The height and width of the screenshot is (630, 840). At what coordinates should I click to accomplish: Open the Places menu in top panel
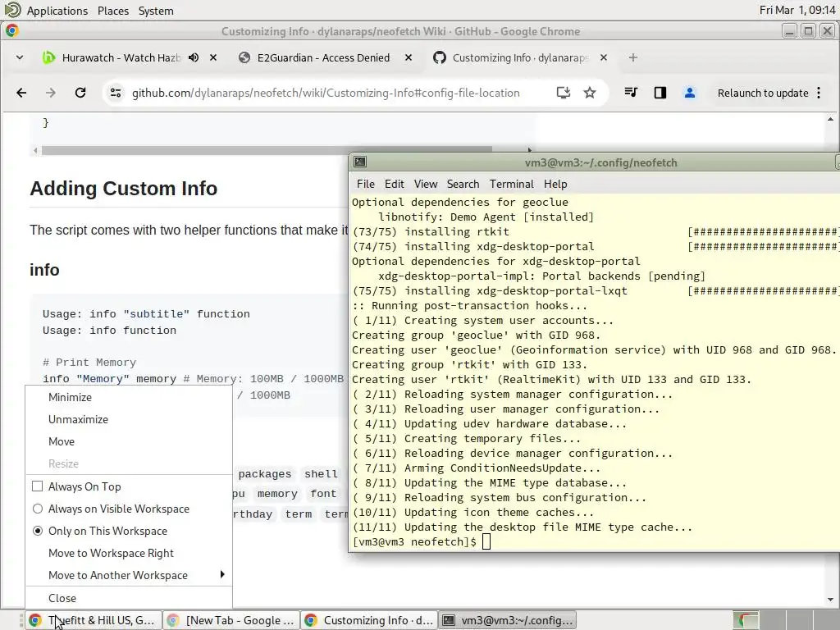pyautogui.click(x=113, y=11)
